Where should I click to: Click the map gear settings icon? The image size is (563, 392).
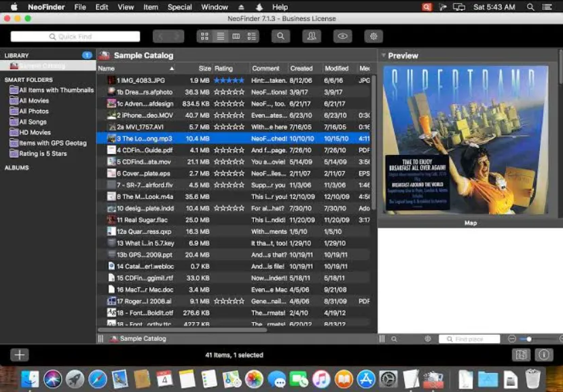click(x=428, y=339)
